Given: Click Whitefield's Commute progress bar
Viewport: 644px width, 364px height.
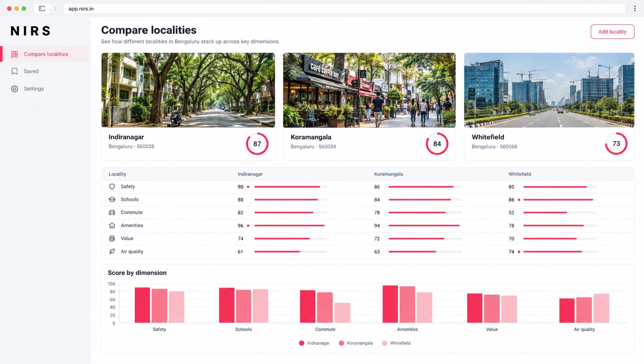Looking at the screenshot, I should pyautogui.click(x=560, y=213).
